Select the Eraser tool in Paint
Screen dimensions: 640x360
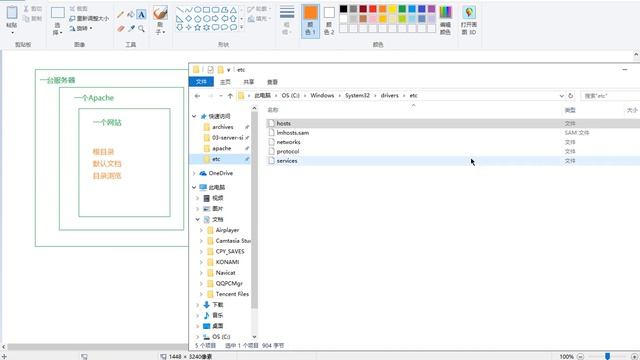120,29
